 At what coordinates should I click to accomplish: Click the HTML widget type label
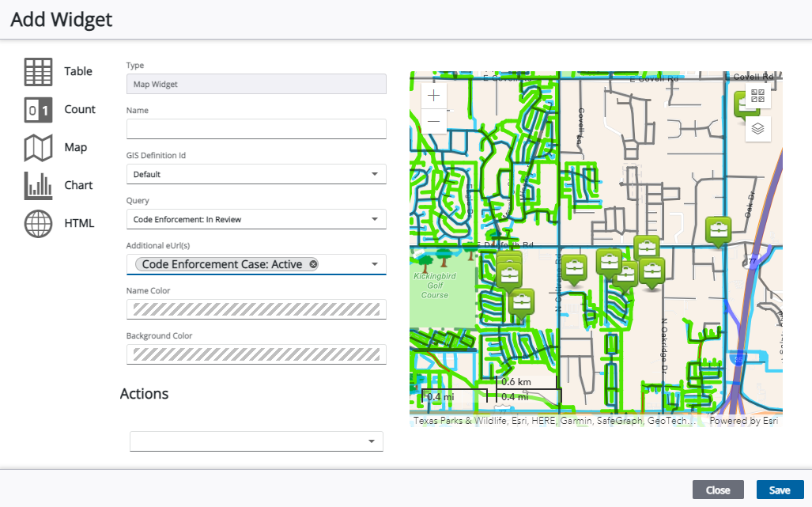[x=79, y=224]
